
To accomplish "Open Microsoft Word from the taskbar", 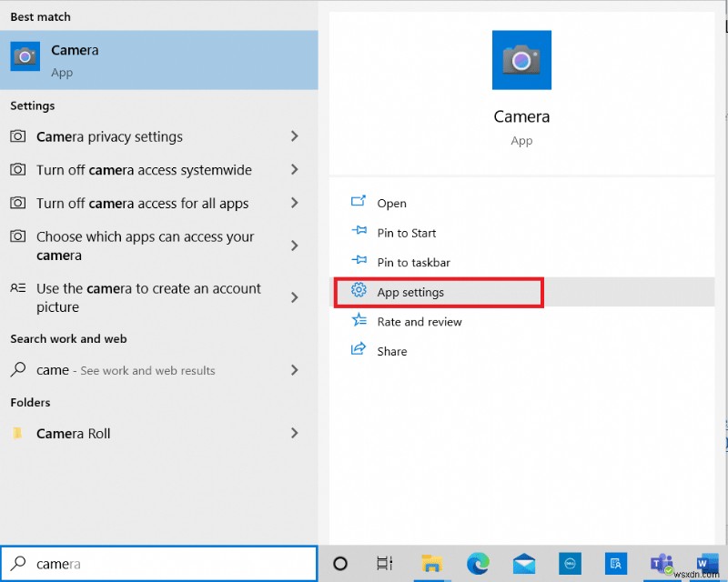I will click(x=707, y=563).
